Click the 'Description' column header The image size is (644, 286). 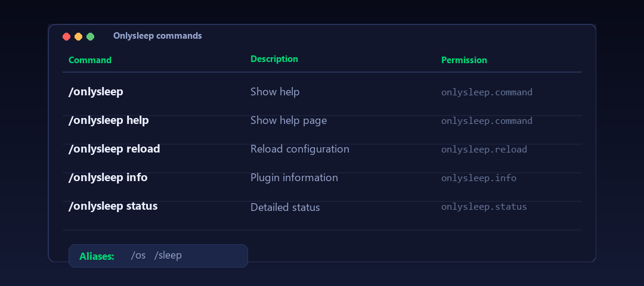click(274, 59)
